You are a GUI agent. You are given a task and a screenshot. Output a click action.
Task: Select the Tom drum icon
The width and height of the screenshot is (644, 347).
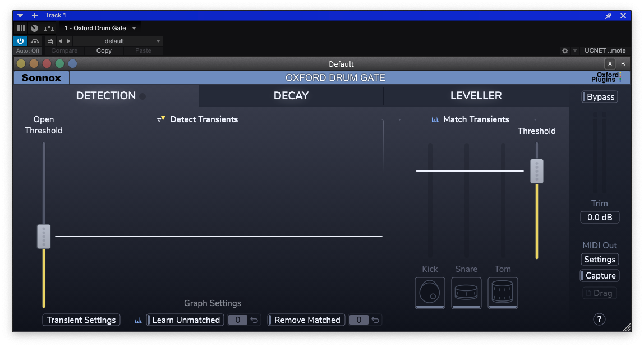pyautogui.click(x=503, y=293)
